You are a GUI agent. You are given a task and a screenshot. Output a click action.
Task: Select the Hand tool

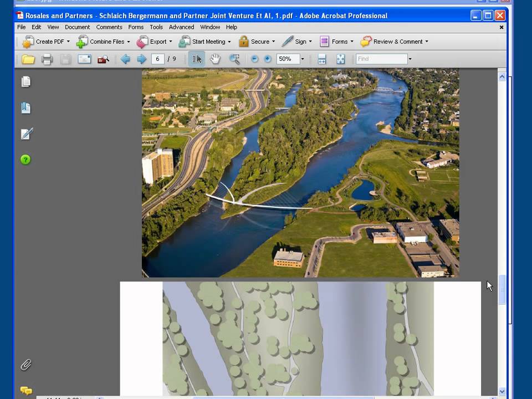[215, 59]
